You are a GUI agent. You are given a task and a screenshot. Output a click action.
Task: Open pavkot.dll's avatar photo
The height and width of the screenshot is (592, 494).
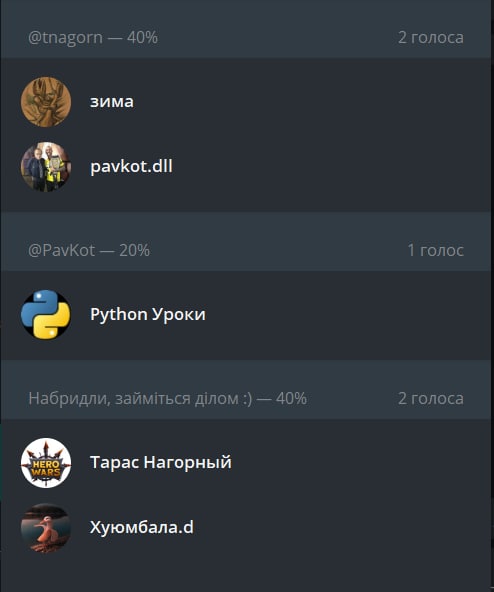pos(46,167)
